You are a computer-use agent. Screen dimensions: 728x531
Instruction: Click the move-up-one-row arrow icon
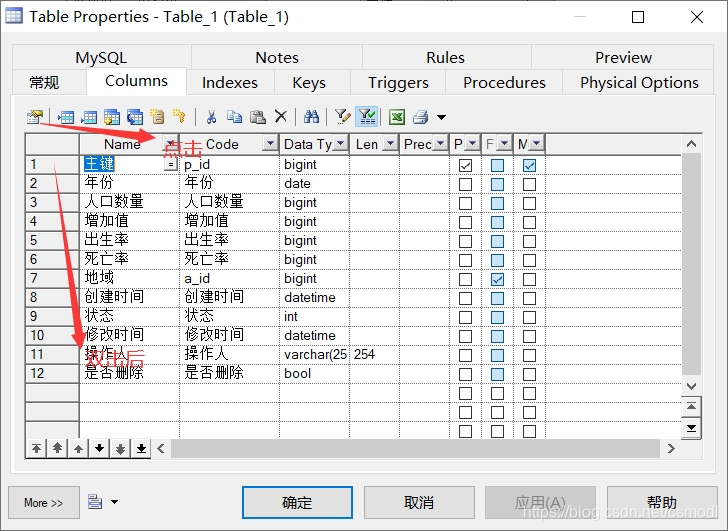(x=78, y=448)
